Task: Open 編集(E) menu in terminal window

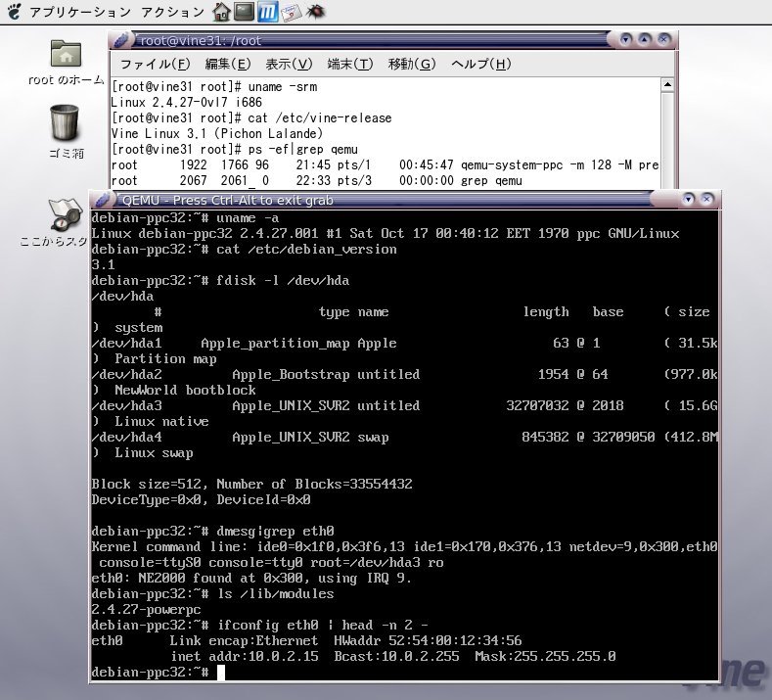Action: tap(227, 64)
